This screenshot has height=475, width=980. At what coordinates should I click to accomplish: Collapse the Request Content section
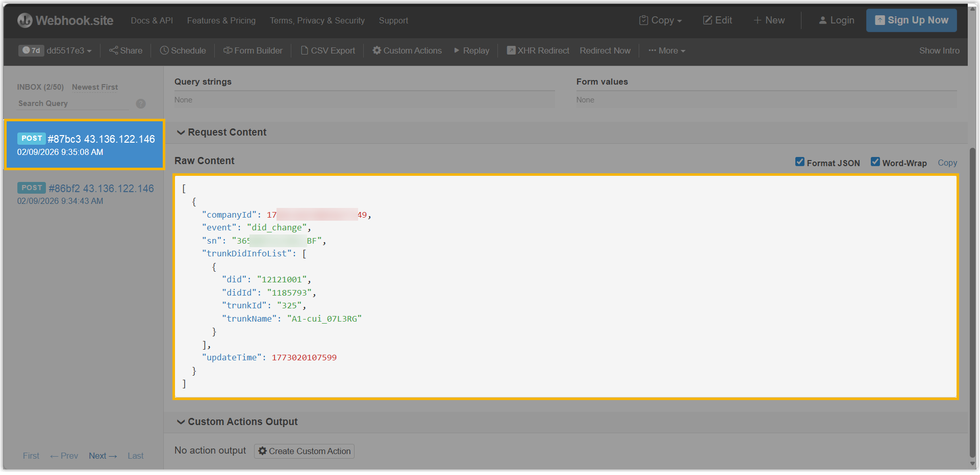click(181, 133)
